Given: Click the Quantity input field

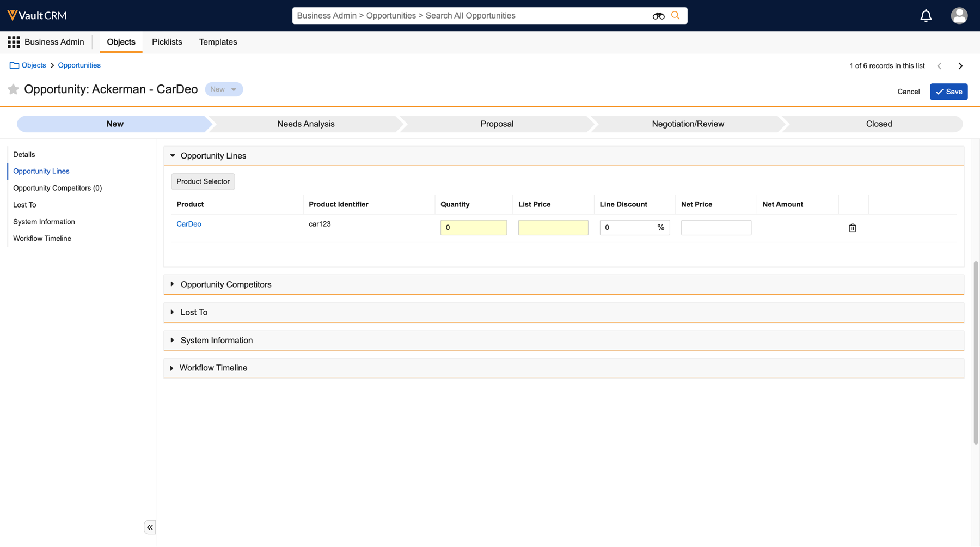Looking at the screenshot, I should [x=473, y=228].
